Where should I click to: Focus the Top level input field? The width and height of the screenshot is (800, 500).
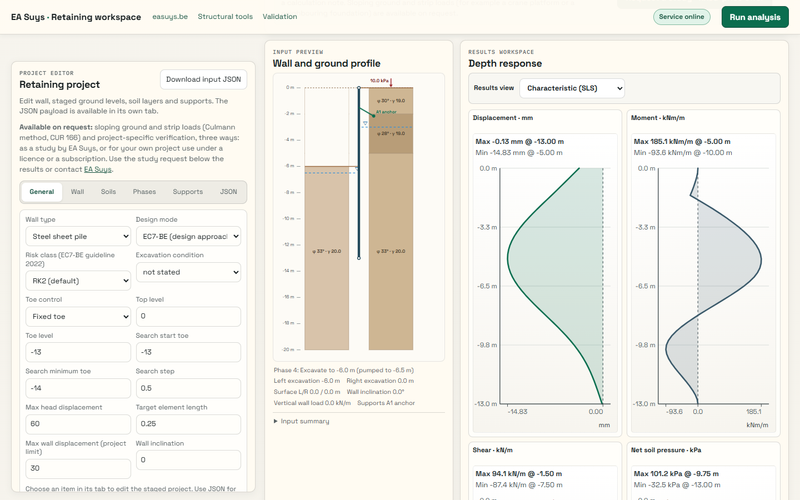click(188, 316)
